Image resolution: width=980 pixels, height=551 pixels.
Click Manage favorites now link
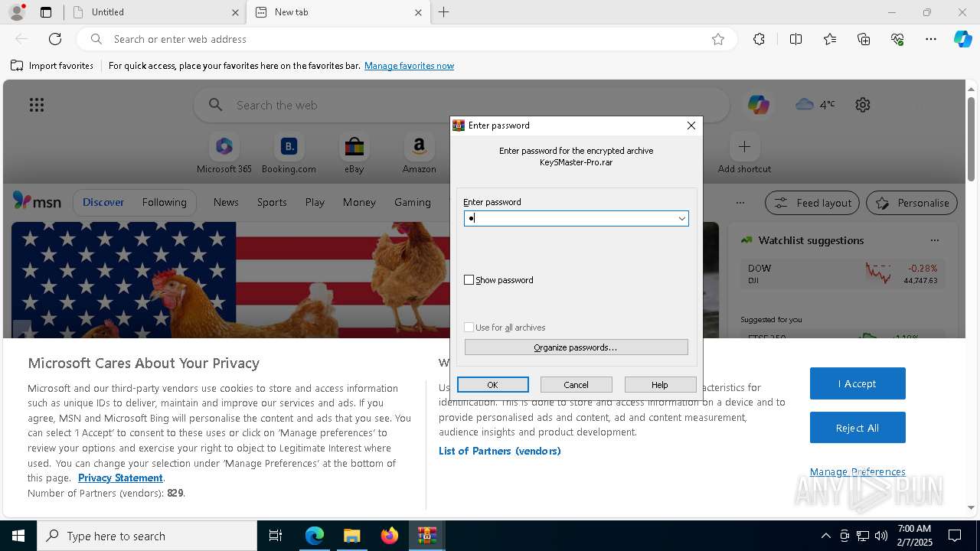click(x=409, y=66)
